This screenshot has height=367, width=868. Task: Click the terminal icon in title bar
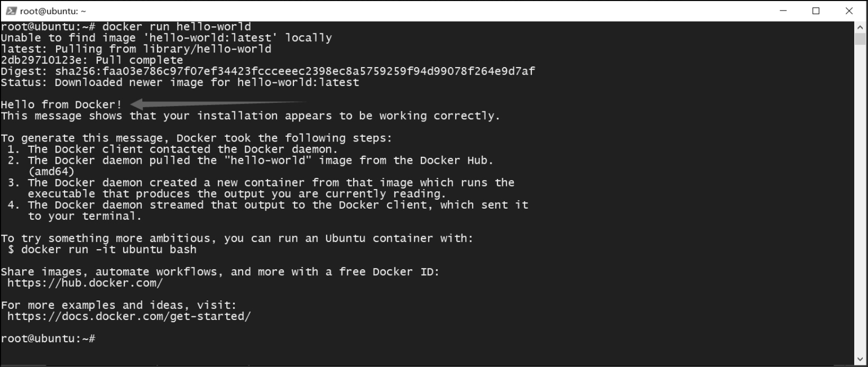tap(11, 11)
